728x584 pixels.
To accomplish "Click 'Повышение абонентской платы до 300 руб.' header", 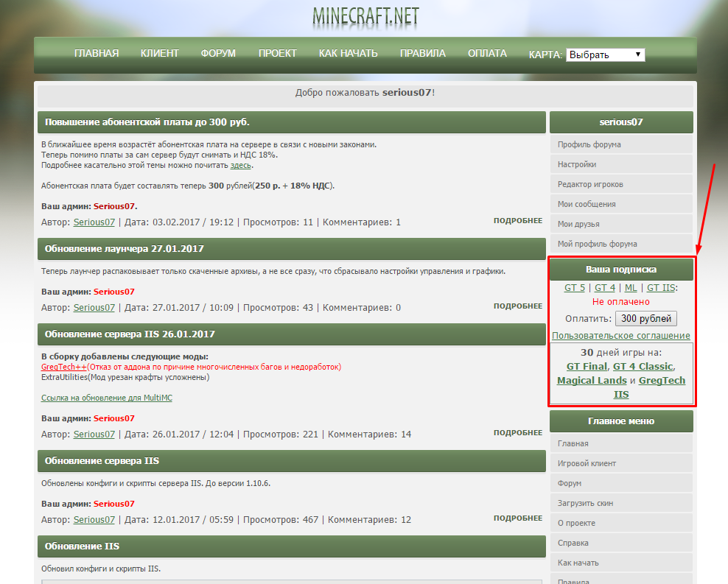I will [292, 122].
